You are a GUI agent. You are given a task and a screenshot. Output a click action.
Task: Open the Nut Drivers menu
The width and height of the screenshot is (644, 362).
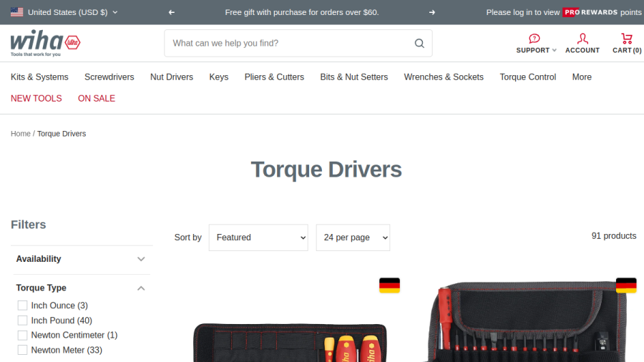pos(172,77)
